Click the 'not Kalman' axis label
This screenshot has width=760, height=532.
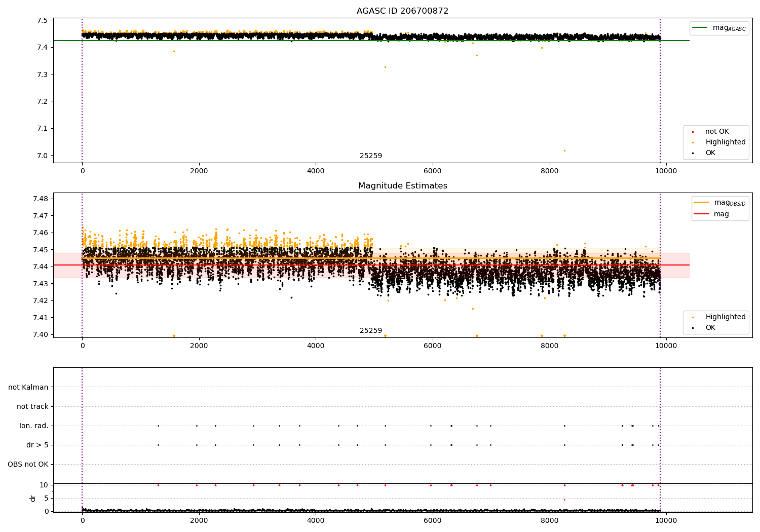28,388
